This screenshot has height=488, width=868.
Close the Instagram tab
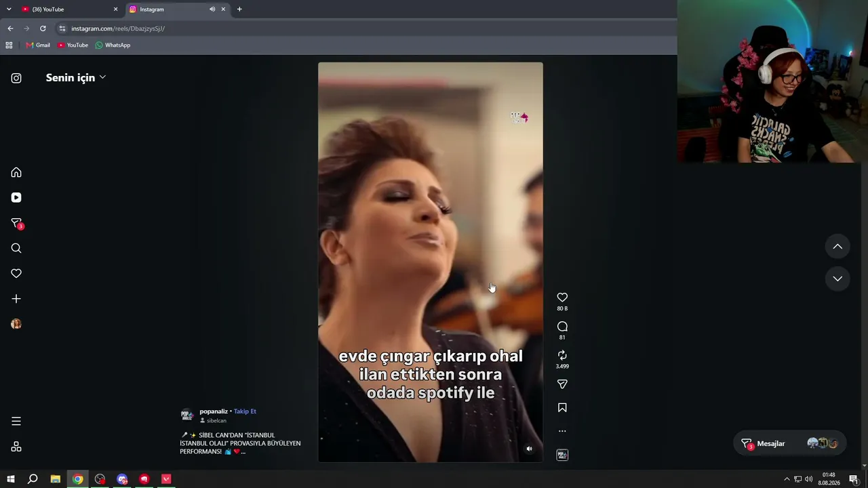(x=223, y=9)
